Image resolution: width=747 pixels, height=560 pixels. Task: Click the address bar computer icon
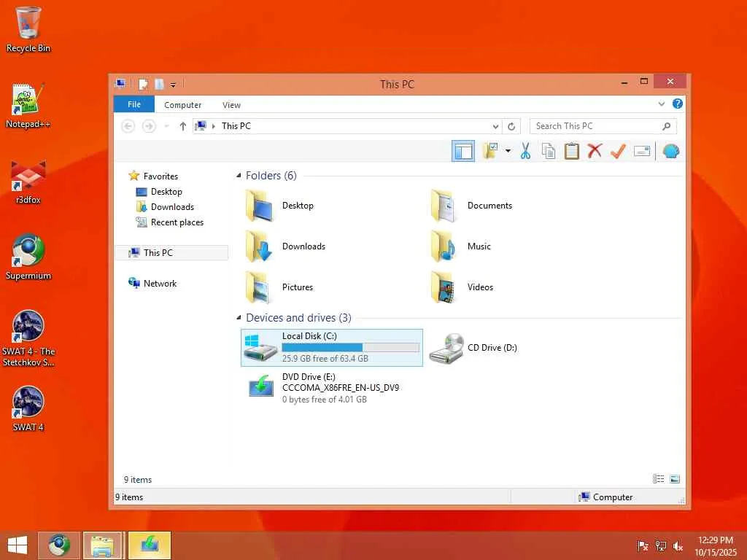(x=201, y=125)
